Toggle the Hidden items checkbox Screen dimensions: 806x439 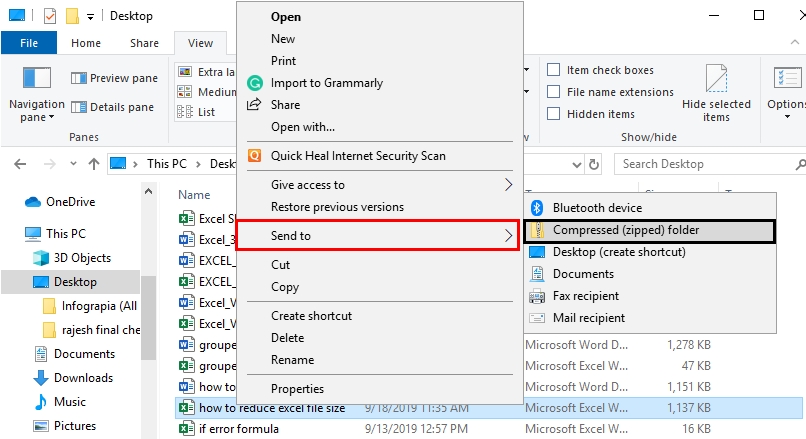coord(553,114)
